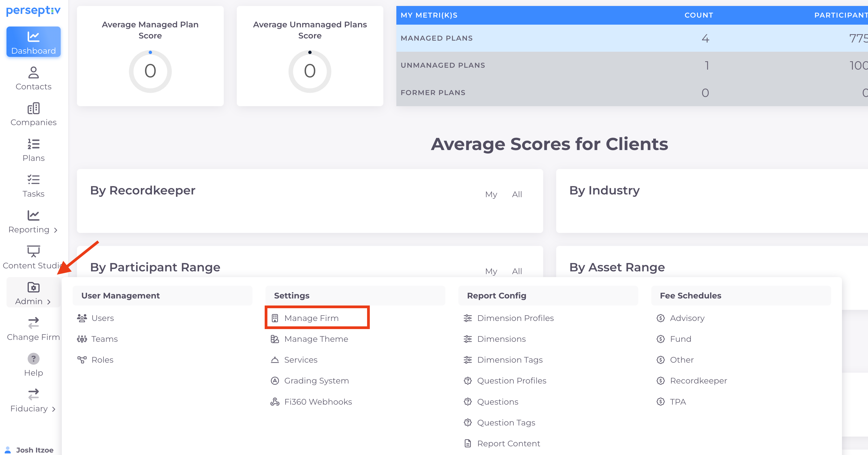Switch By Recordkeeper to All view
Image resolution: width=868 pixels, height=455 pixels.
coord(517,194)
